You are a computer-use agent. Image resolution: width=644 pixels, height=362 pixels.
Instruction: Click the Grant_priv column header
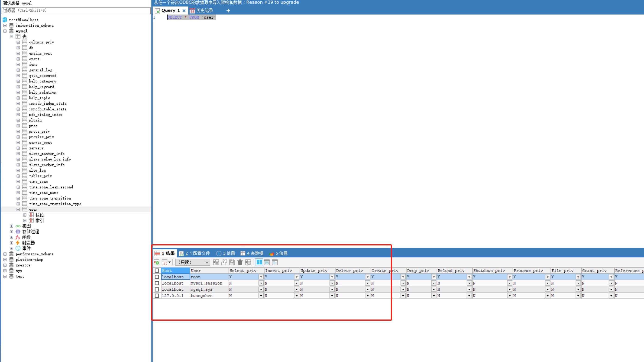(598, 271)
